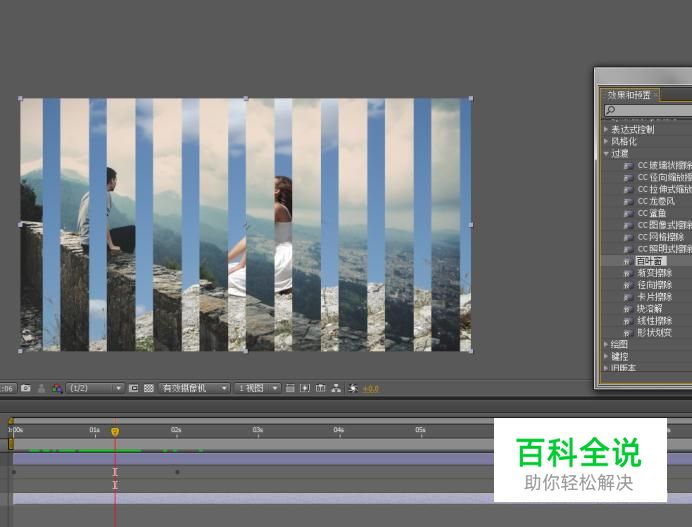Image resolution: width=692 pixels, height=527 pixels.
Task: Click the effect icon beside 形状划变
Action: [x=628, y=333]
